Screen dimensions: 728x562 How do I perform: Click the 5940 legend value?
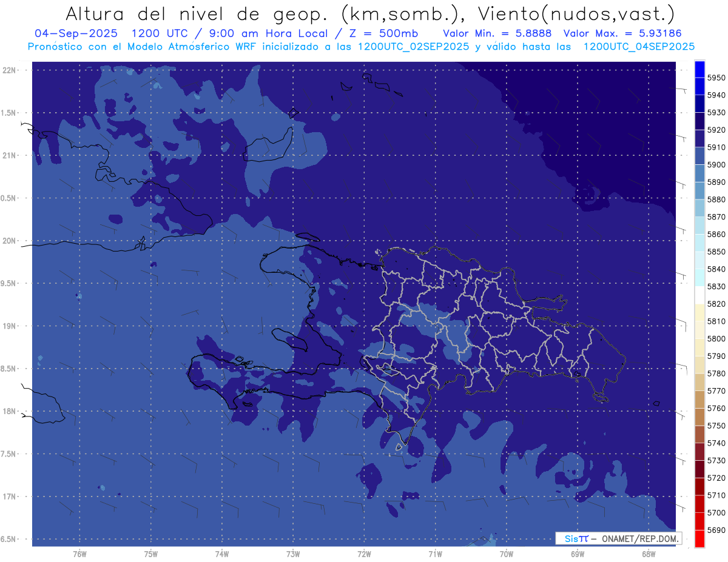[716, 95]
